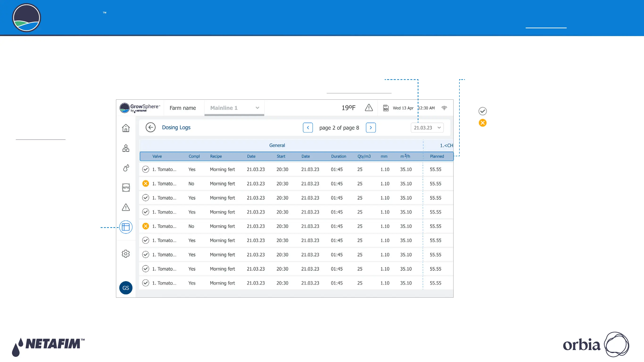Click Morning fert in first row
This screenshot has height=362, width=644.
222,169
